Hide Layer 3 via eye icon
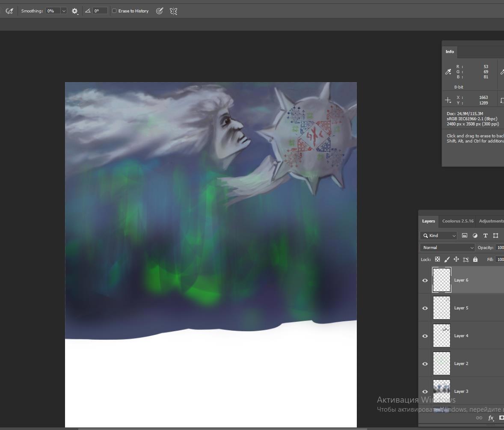Viewport: 504px width, 430px height. coord(425,391)
